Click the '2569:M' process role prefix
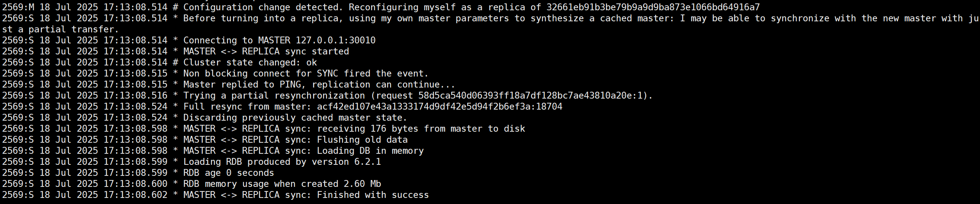This screenshot has height=204, width=980. (18, 7)
